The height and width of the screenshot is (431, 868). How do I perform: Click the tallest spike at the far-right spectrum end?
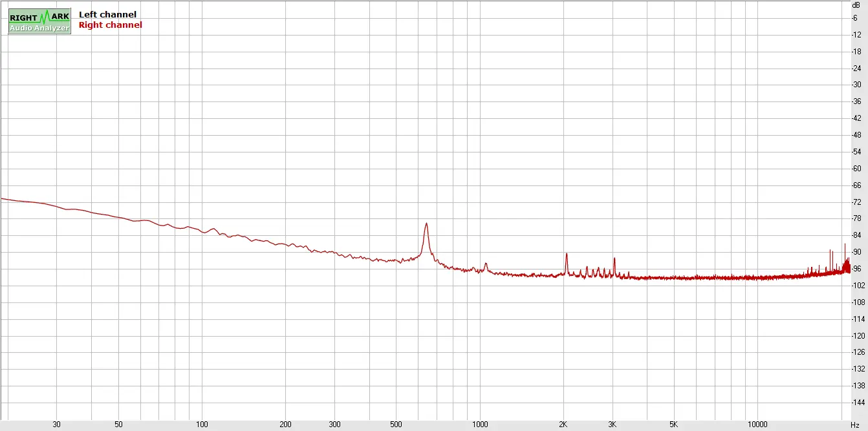tap(845, 245)
